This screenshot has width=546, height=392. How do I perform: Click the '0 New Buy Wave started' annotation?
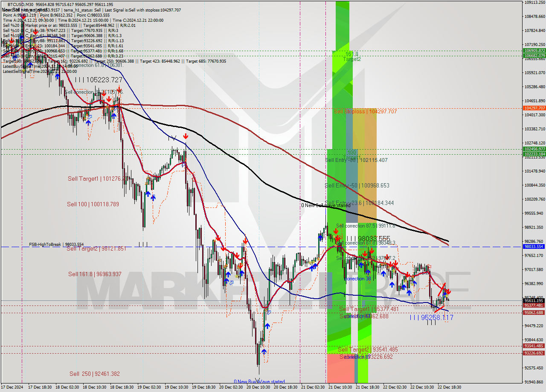pos(259,382)
